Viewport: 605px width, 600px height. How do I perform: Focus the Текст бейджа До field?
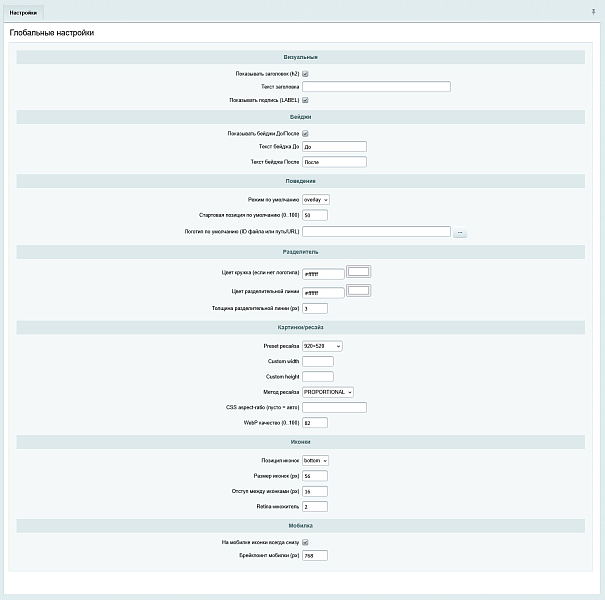click(334, 147)
